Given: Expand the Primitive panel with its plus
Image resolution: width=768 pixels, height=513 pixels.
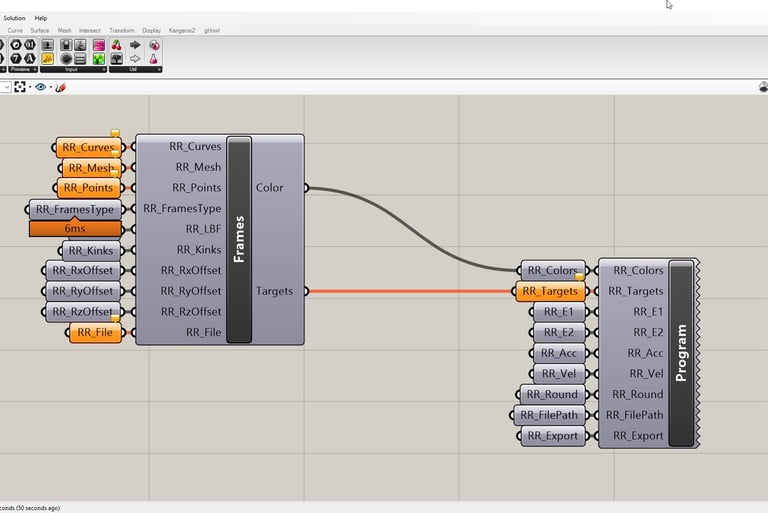Looking at the screenshot, I should click(x=35, y=70).
